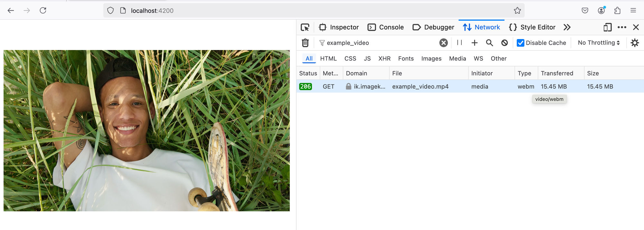Open the Firefox hamburger menu
The image size is (644, 230).
point(633,11)
